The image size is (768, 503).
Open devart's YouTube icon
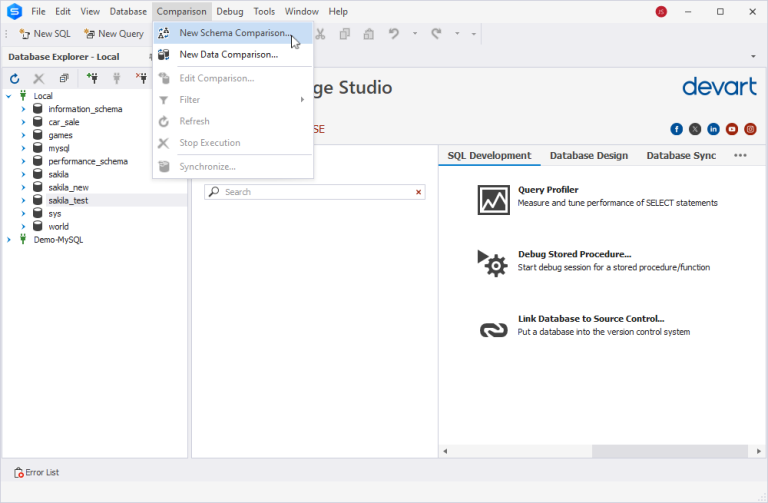(x=732, y=129)
